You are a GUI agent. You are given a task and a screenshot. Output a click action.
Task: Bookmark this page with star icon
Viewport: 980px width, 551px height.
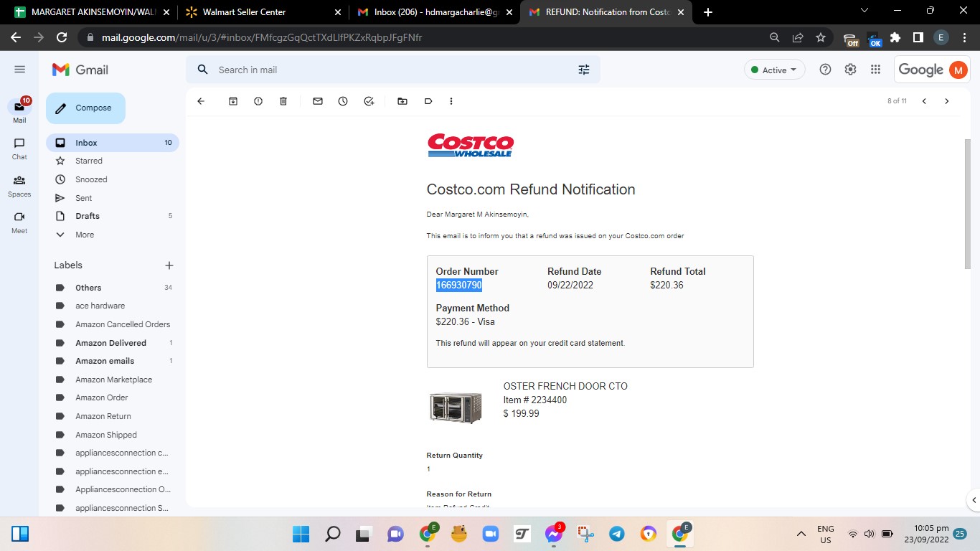tap(821, 37)
